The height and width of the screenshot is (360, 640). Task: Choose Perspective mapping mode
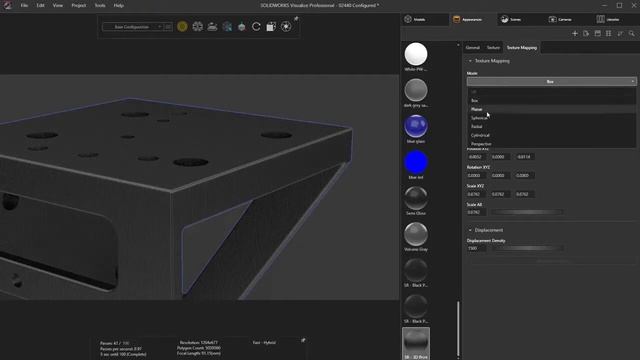click(x=551, y=144)
